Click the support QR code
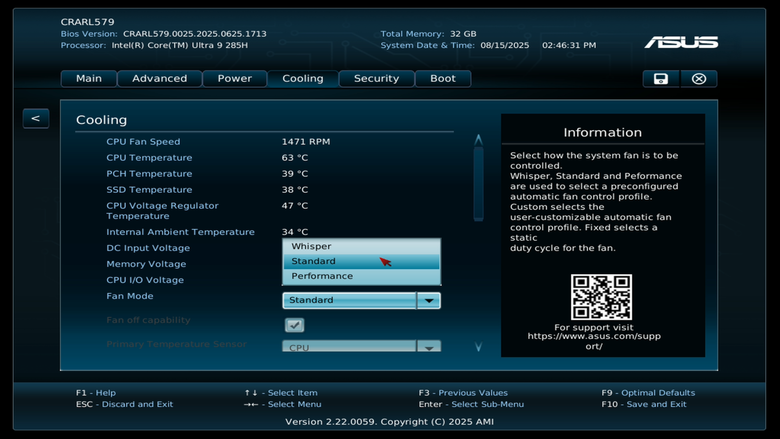780x439 pixels. (x=601, y=297)
